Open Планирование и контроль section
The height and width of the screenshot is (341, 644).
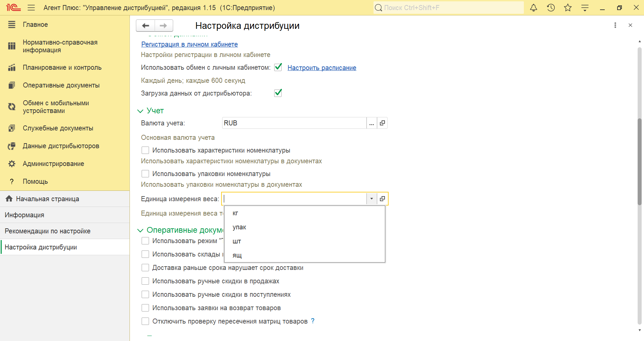click(62, 67)
